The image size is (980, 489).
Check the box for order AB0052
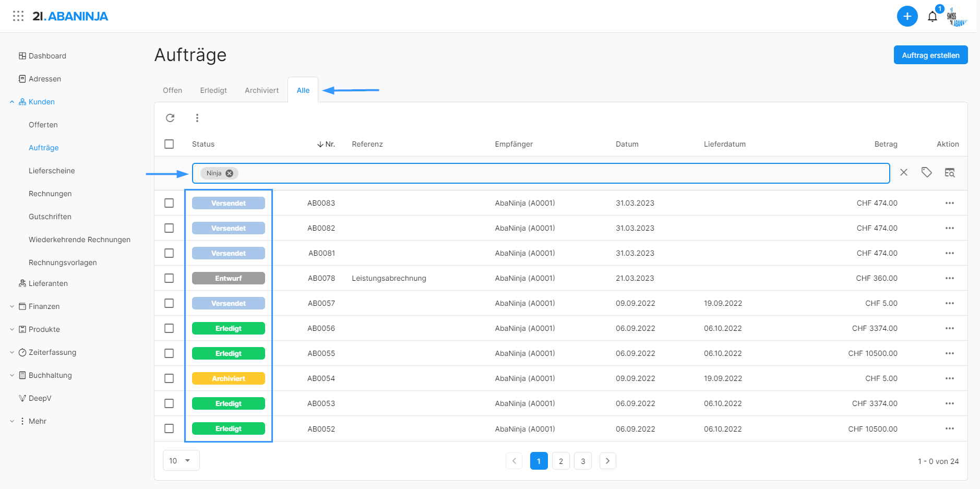tap(169, 428)
